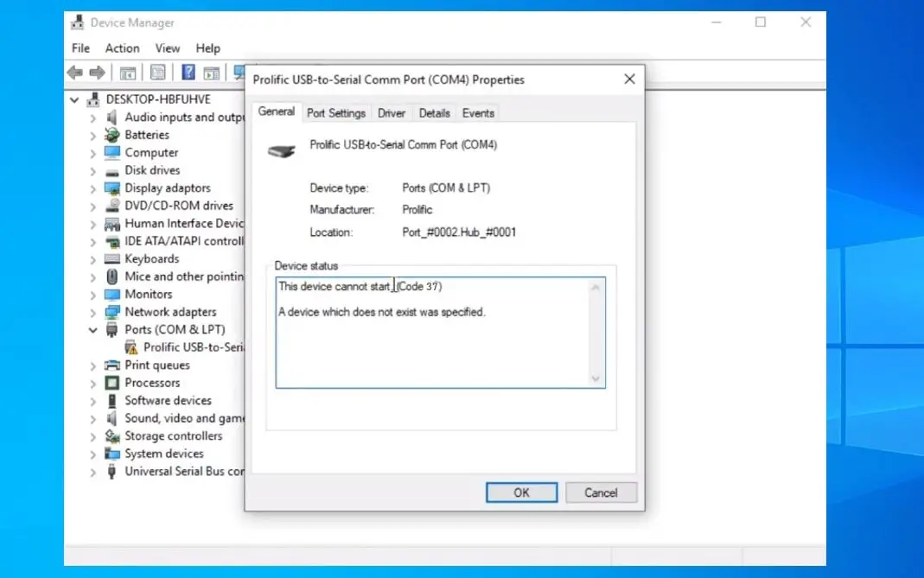Click the Storage controllers category icon
The width and height of the screenshot is (924, 578).
coord(112,436)
